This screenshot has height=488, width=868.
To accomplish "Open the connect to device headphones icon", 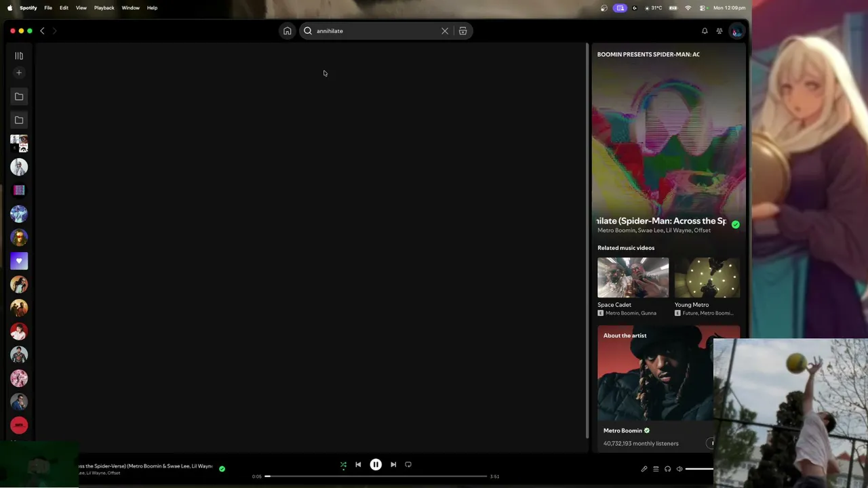I will coord(667,469).
